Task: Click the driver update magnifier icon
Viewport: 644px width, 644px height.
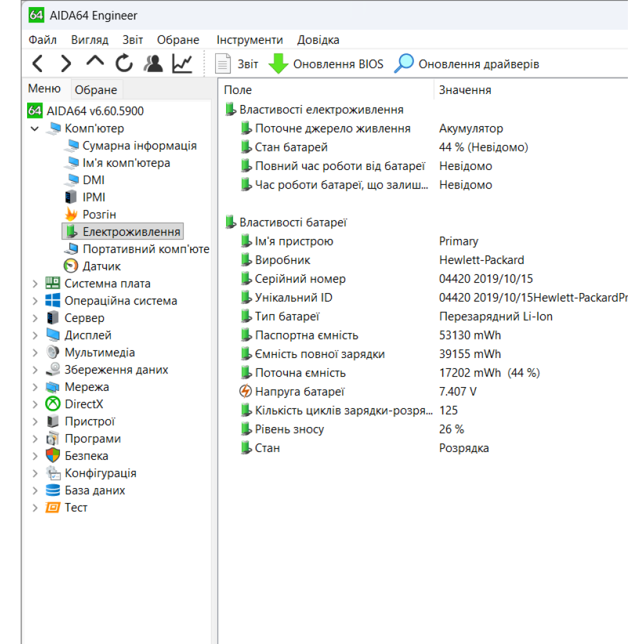Action: coord(404,64)
